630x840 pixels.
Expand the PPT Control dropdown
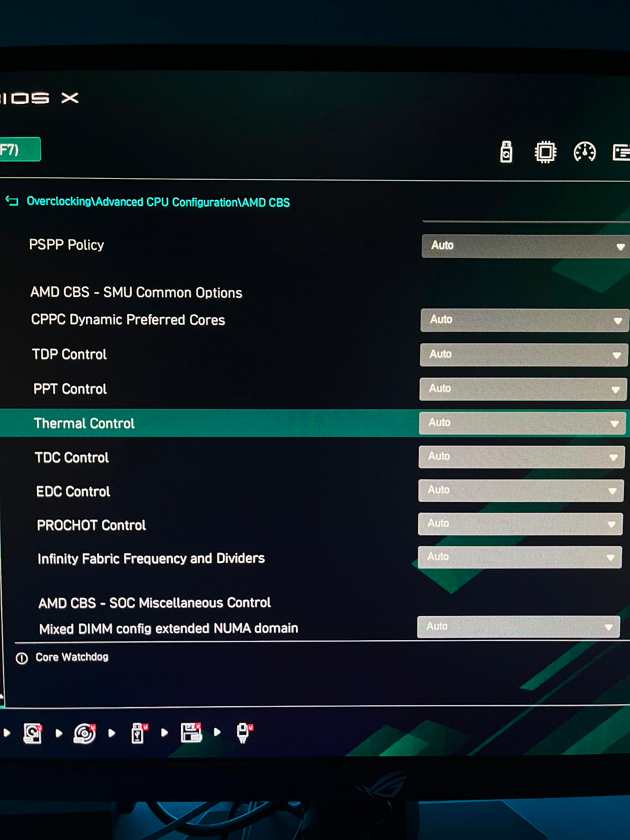tap(523, 389)
